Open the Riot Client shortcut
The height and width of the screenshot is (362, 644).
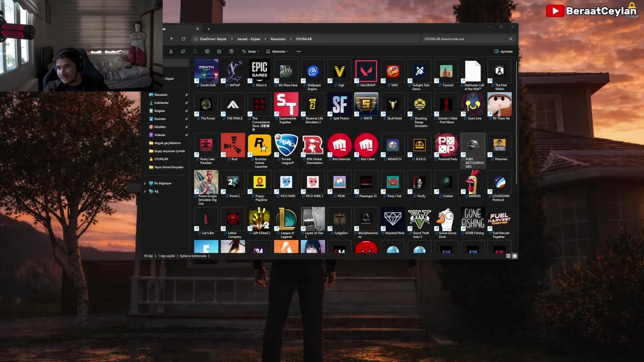(x=366, y=145)
